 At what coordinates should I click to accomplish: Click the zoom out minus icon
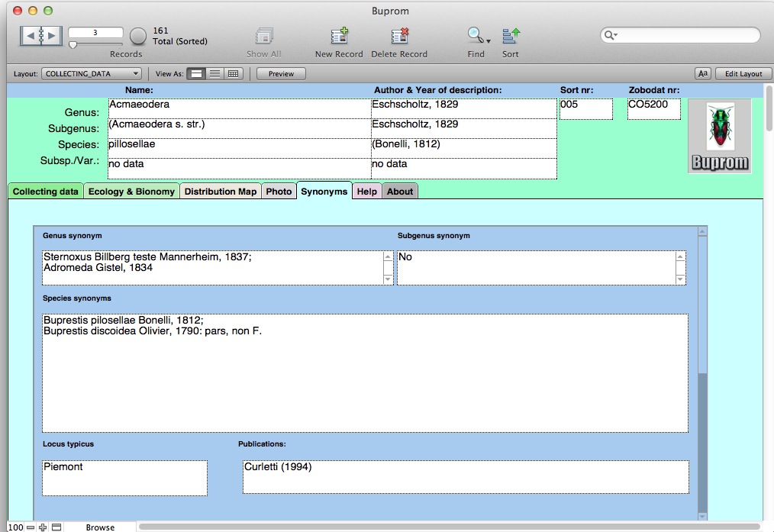[31, 527]
